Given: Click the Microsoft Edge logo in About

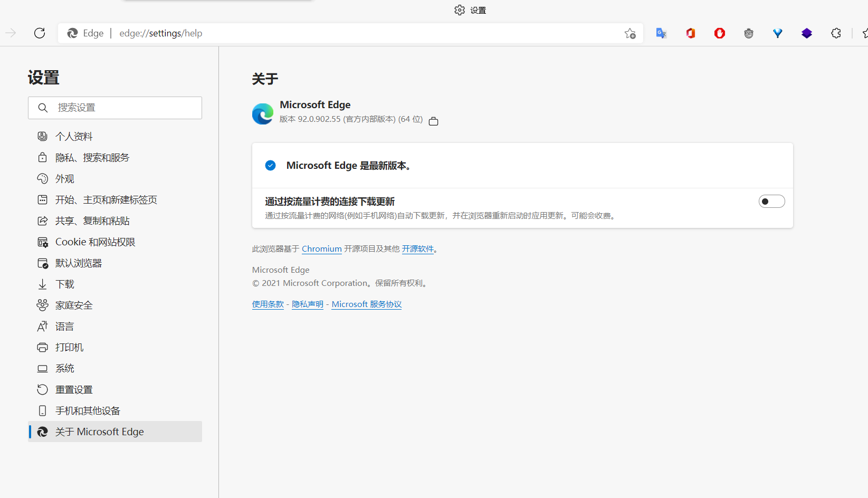Looking at the screenshot, I should pos(263,113).
